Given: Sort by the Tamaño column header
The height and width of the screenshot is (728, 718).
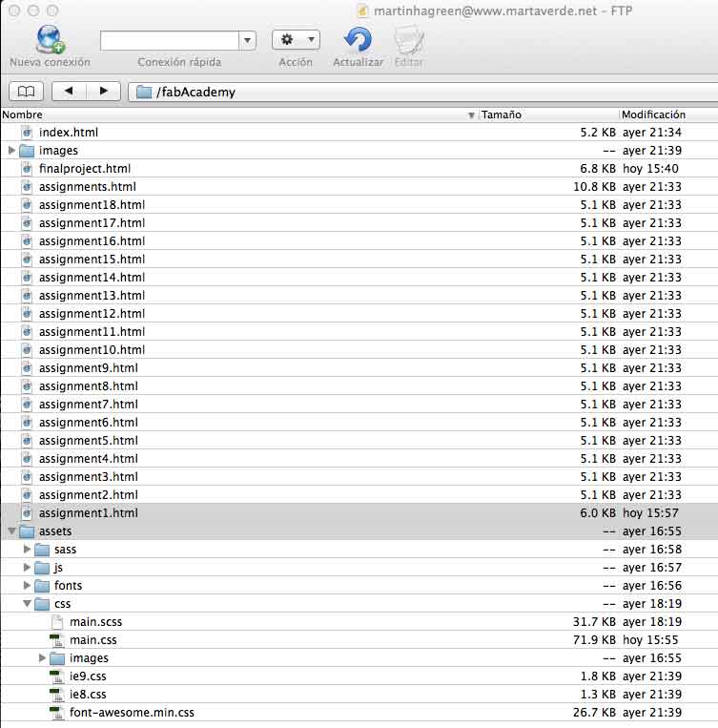Looking at the screenshot, I should [x=548, y=114].
